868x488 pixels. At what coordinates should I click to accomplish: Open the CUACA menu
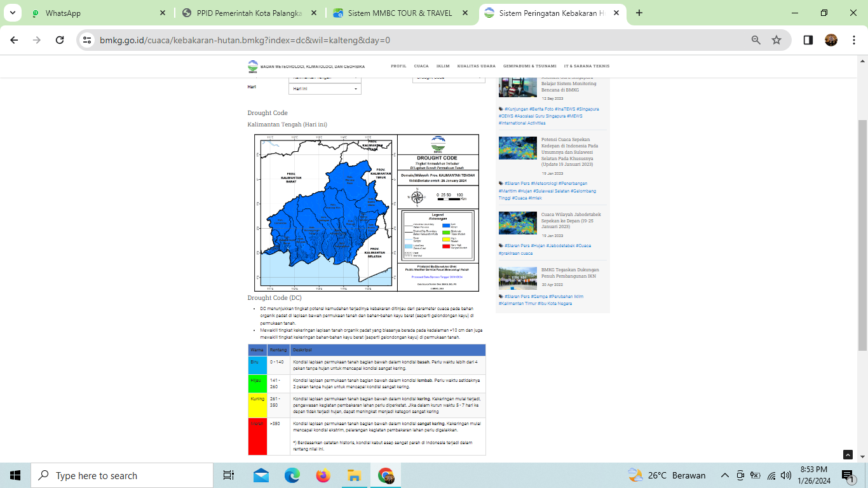click(x=421, y=66)
